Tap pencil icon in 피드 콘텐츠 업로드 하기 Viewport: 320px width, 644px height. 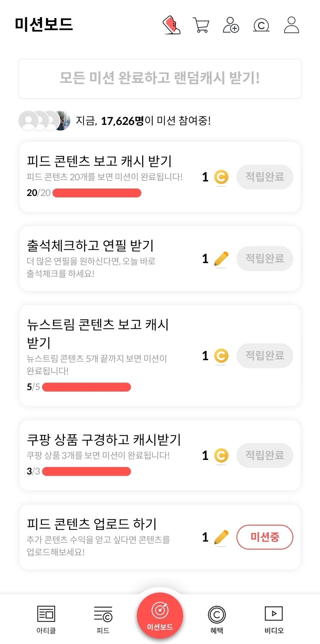221,537
